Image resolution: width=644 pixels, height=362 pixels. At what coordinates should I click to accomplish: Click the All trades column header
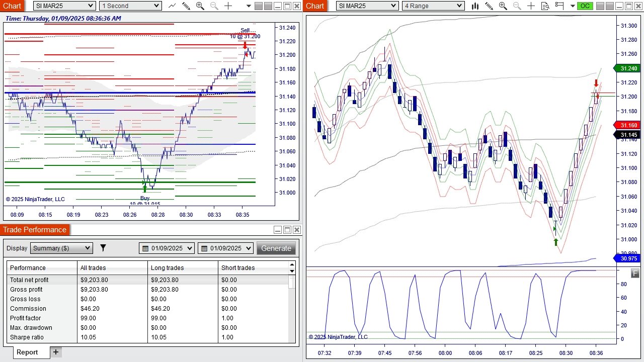[112, 268]
